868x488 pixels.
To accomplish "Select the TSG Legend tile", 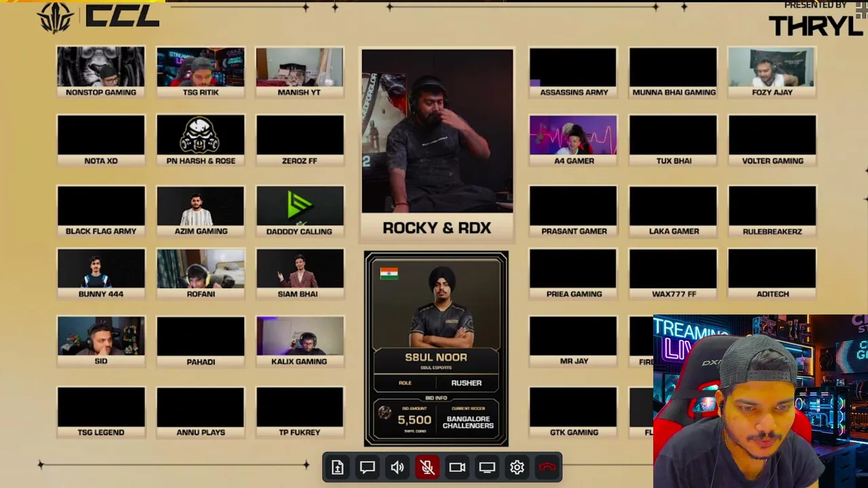I will pos(101,412).
